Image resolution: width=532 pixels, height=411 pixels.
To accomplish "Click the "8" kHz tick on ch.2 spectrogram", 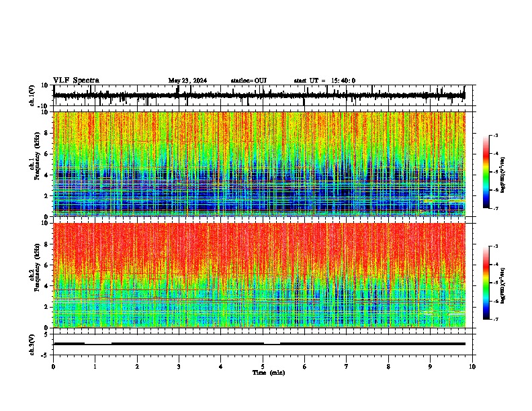I will pos(46,244).
